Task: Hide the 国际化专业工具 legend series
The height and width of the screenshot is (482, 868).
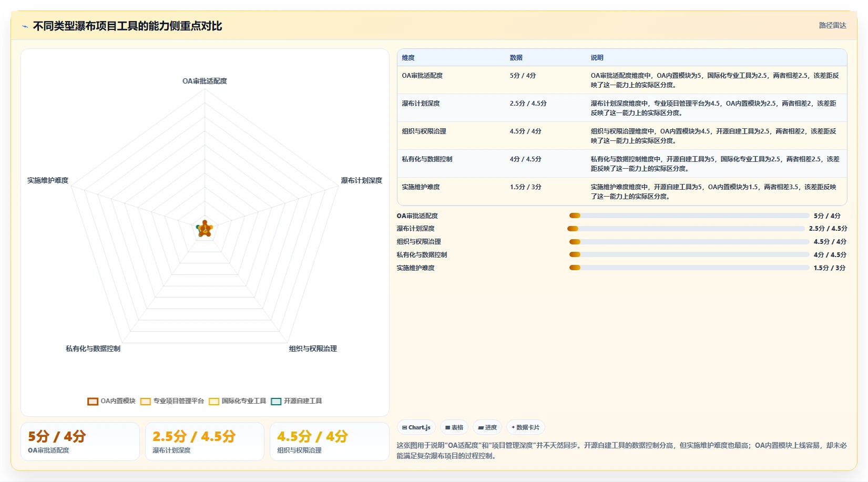Action: [237, 401]
